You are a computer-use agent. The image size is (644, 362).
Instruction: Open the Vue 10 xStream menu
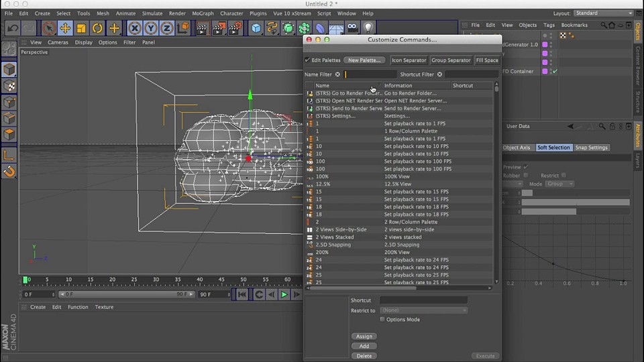point(292,13)
